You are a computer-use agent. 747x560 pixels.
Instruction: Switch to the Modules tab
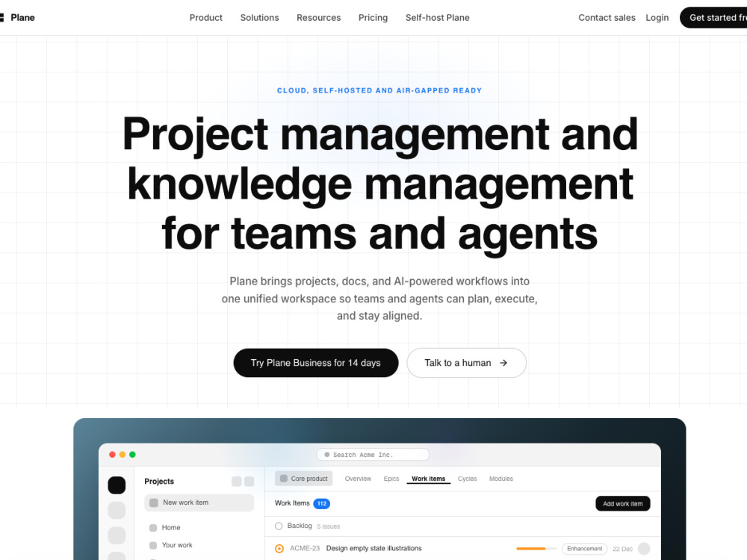501,479
